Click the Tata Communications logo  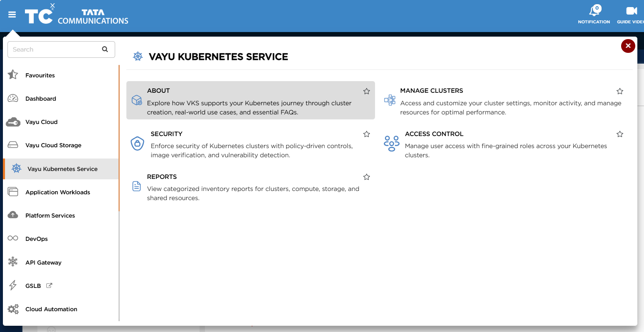coord(76,15)
